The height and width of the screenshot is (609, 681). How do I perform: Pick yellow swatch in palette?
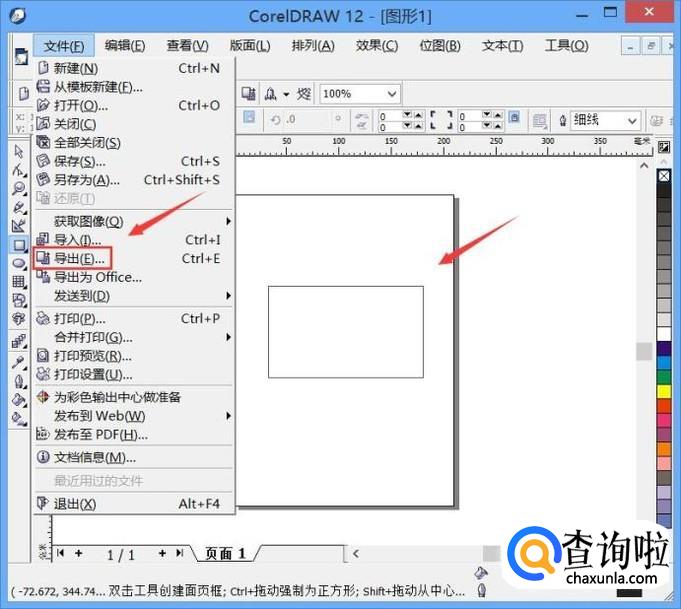664,391
